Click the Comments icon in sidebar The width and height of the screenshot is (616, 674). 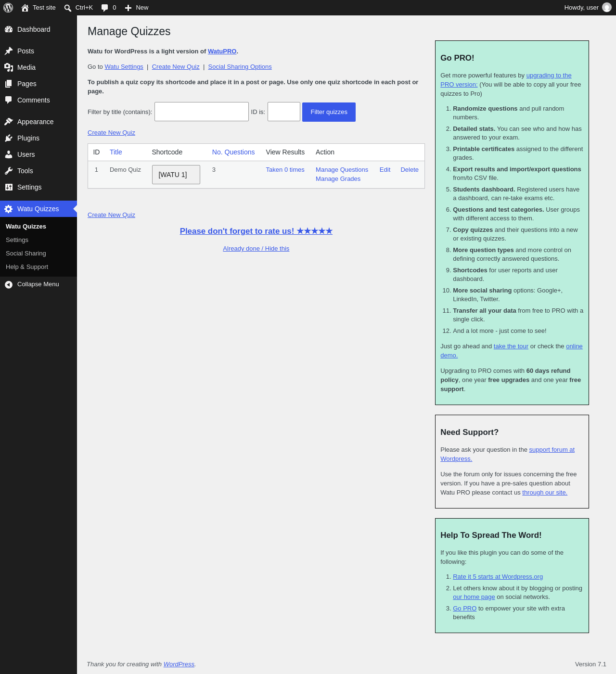[x=9, y=100]
